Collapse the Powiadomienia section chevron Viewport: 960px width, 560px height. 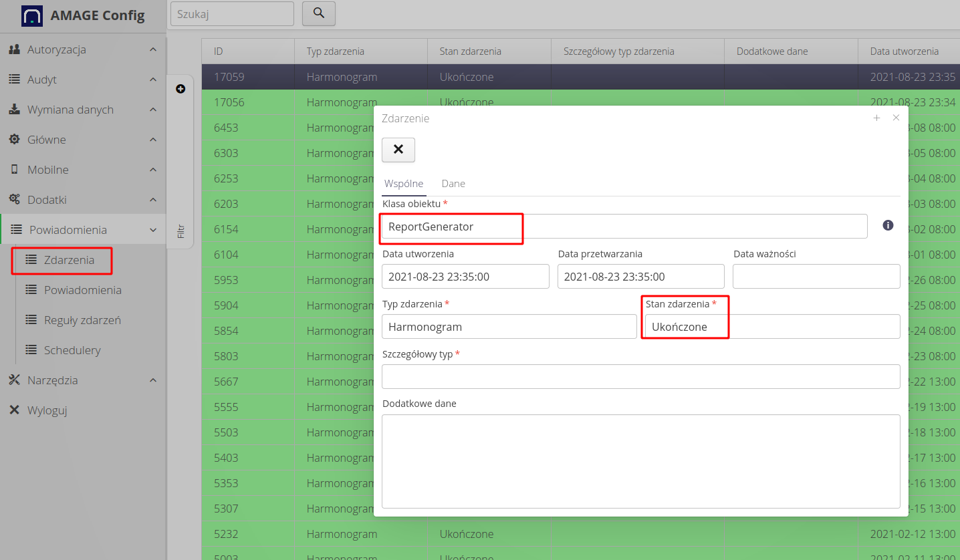tap(153, 229)
